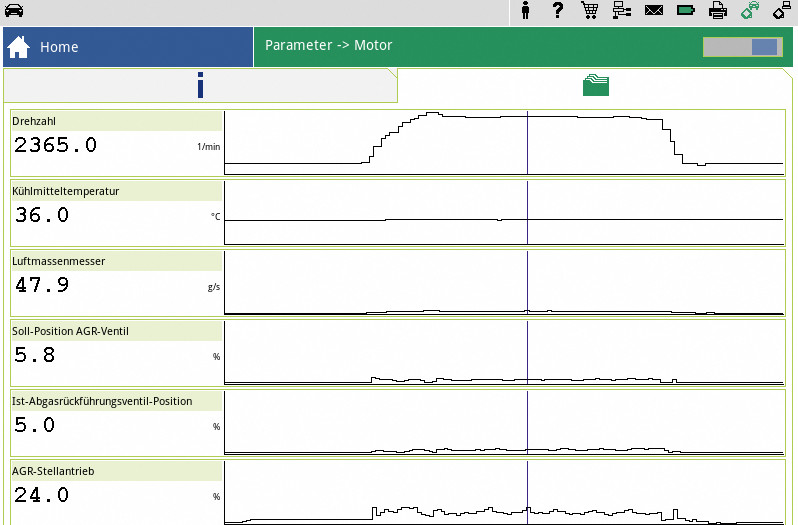Open the person info icon in top bar
Image resolution: width=798 pixels, height=525 pixels.
527,11
